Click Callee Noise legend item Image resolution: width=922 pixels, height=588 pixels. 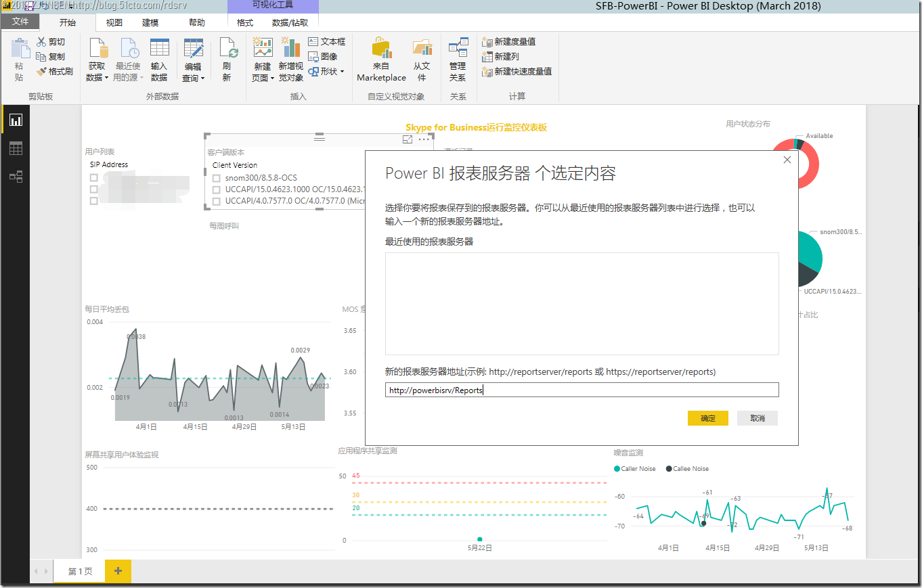click(687, 468)
